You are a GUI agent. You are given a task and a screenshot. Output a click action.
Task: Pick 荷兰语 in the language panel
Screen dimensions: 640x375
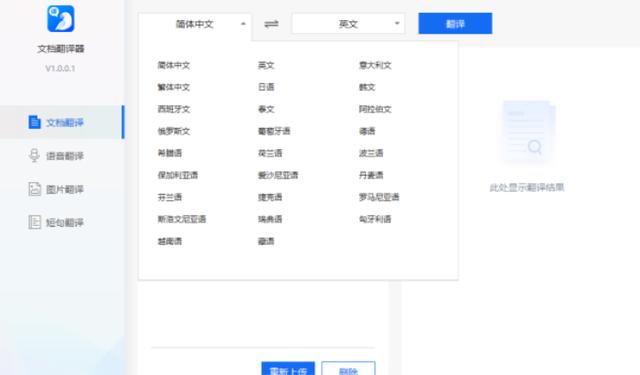click(x=270, y=153)
